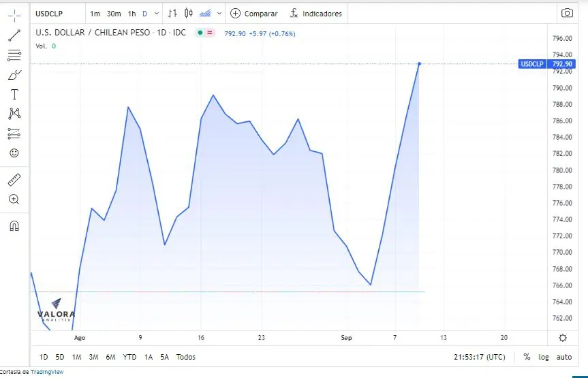Select the trend line drawing tool
Viewport: 588px width, 378px height.
(14, 35)
